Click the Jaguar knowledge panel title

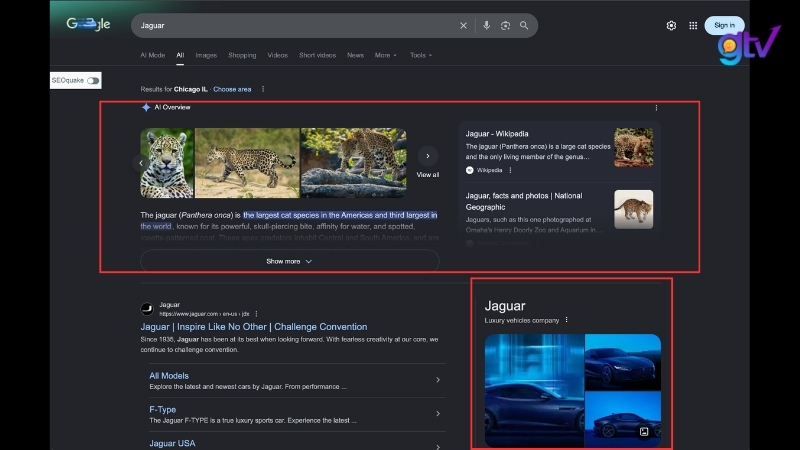pyautogui.click(x=505, y=306)
